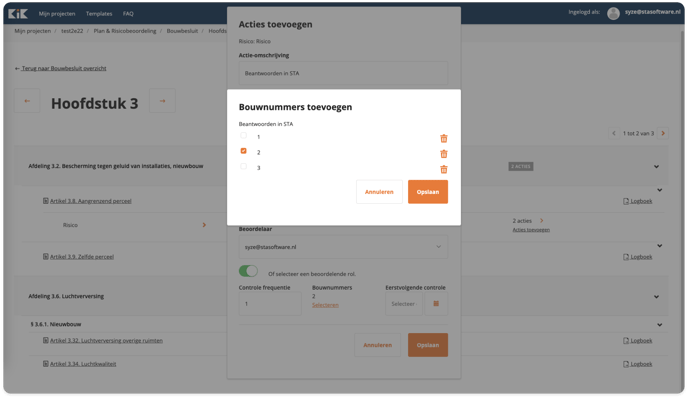Click syze@stasoftware.nl account name
Screen dimensions: 688x398
(652, 12)
